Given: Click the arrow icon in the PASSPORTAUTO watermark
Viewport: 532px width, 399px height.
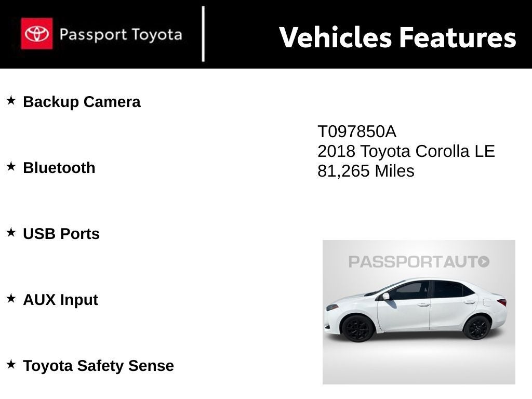Looking at the screenshot, I should 484,261.
